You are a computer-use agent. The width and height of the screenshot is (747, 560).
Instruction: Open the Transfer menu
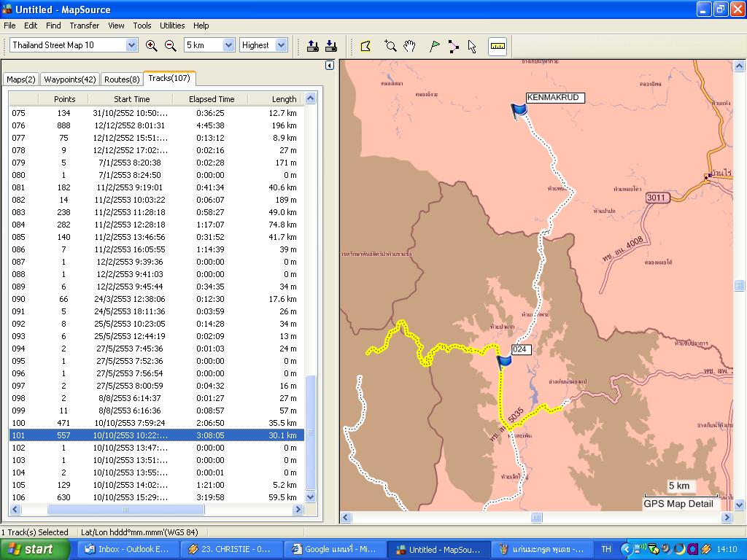coord(85,26)
